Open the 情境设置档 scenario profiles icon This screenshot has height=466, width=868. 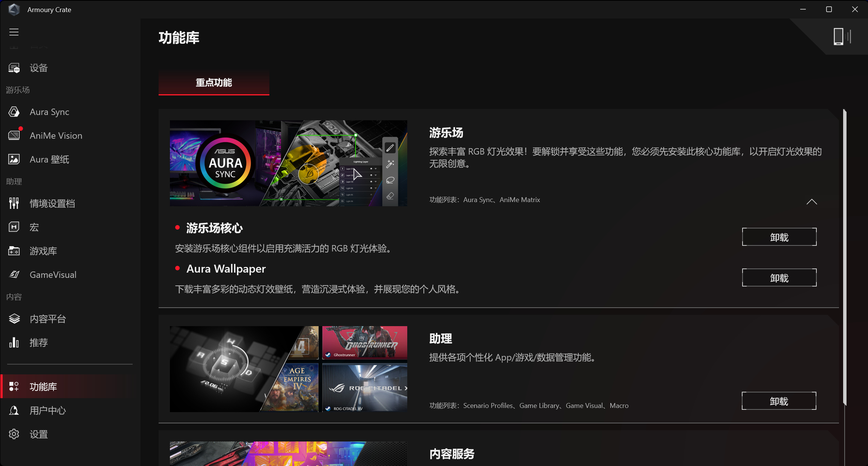(14, 203)
